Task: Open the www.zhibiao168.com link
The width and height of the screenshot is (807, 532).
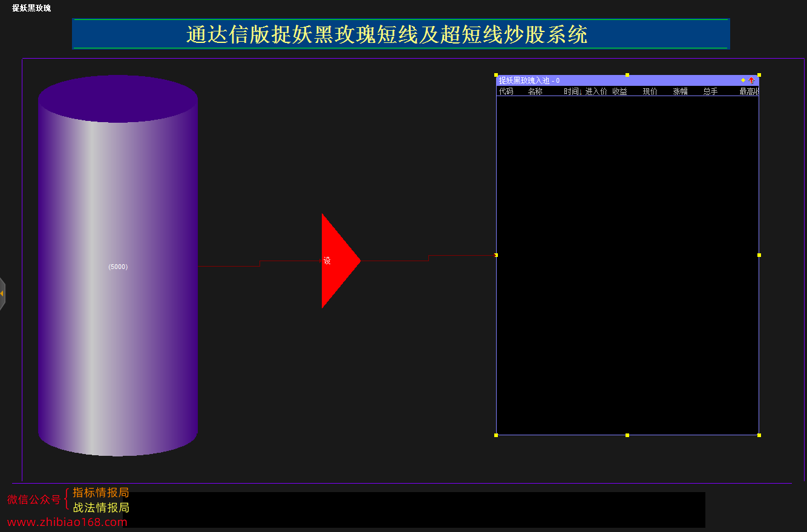Action: coord(67,522)
